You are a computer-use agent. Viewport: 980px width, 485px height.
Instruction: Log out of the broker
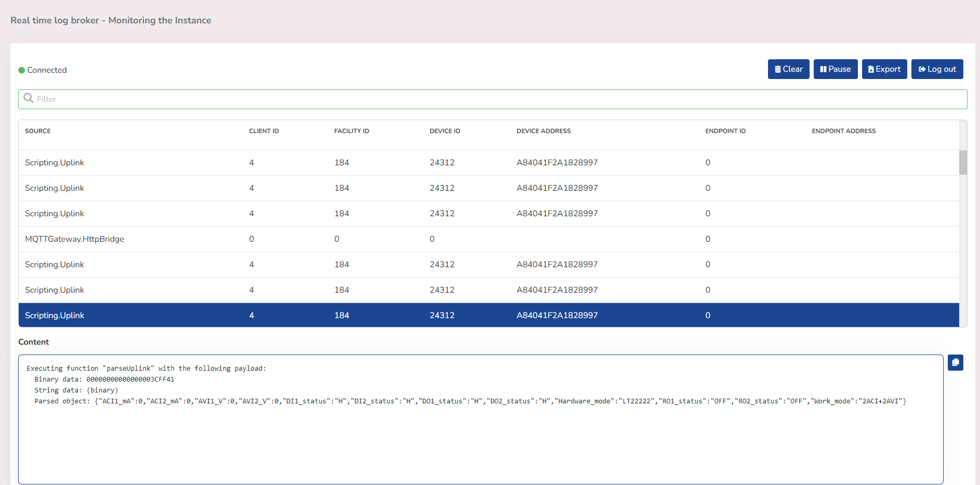(937, 69)
